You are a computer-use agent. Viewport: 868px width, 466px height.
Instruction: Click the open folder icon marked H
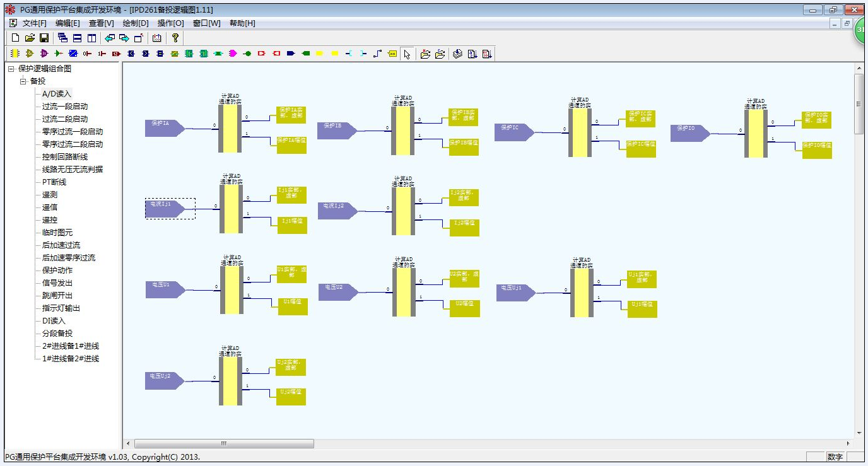425,54
